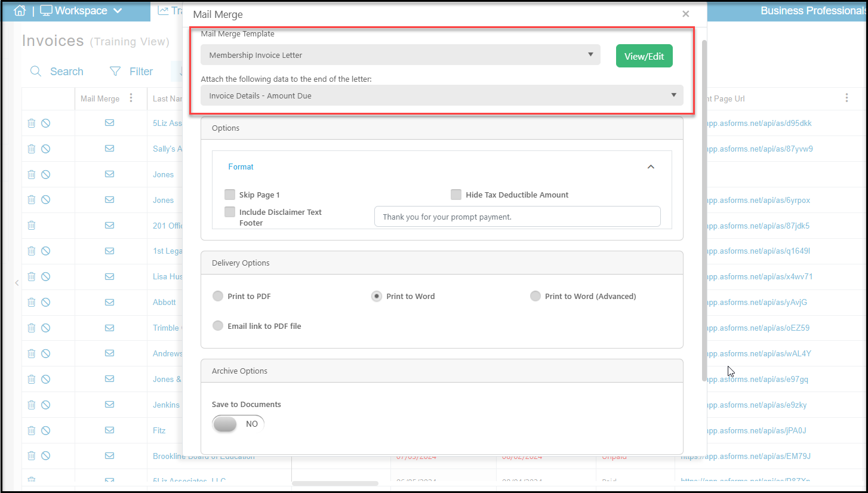
Task: Check the Skip Page 1 checkbox
Action: point(230,195)
